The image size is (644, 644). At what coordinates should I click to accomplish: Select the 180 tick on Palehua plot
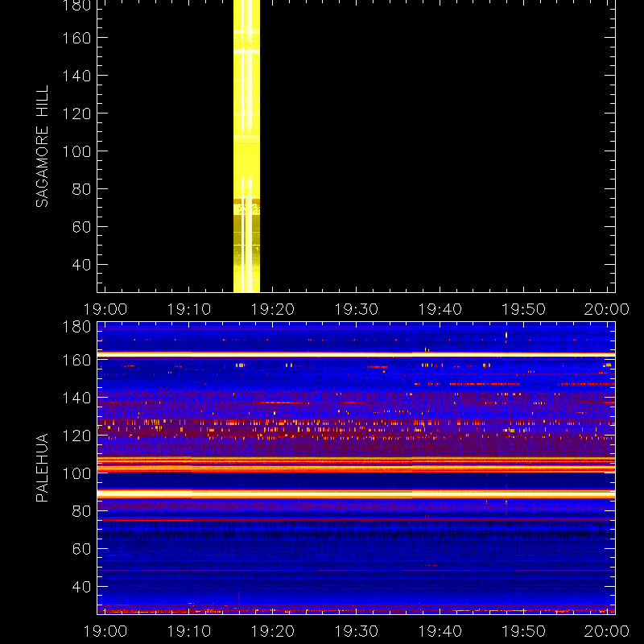[x=76, y=327]
